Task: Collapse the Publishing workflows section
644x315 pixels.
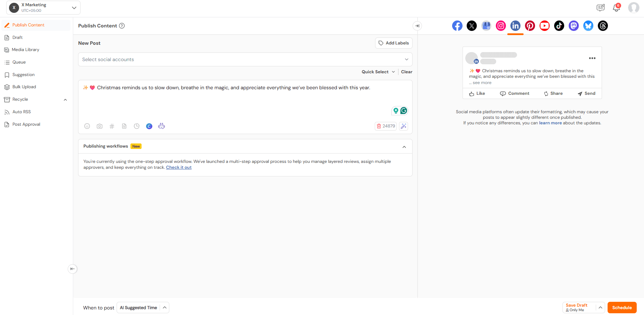Action: (404, 146)
